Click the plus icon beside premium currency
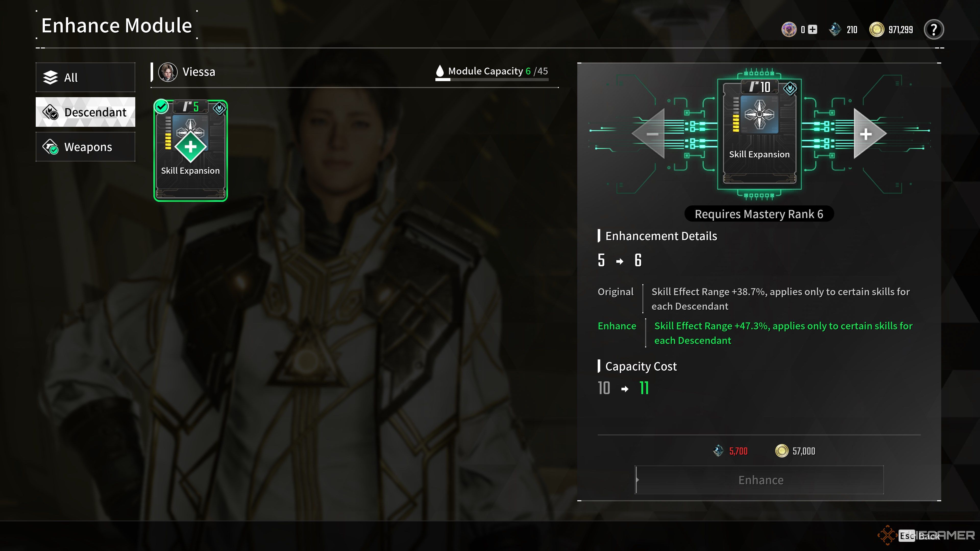This screenshot has width=980, height=551. coord(813,29)
